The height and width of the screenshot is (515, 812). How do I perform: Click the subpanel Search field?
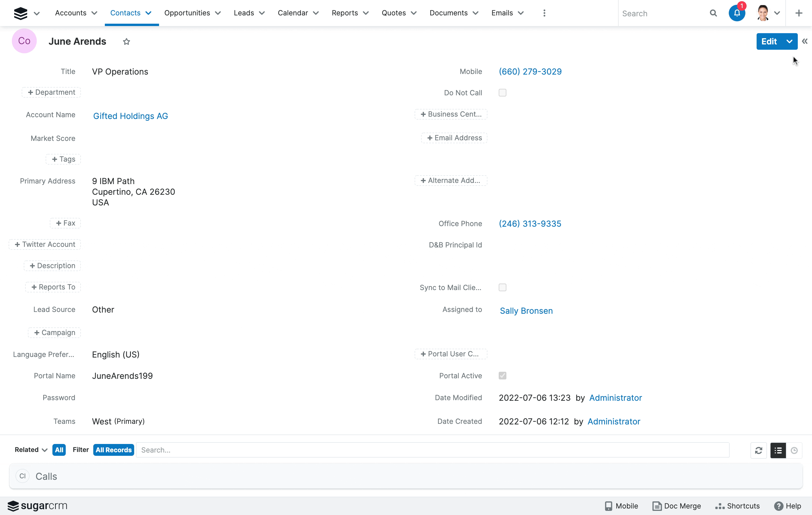pyautogui.click(x=432, y=450)
